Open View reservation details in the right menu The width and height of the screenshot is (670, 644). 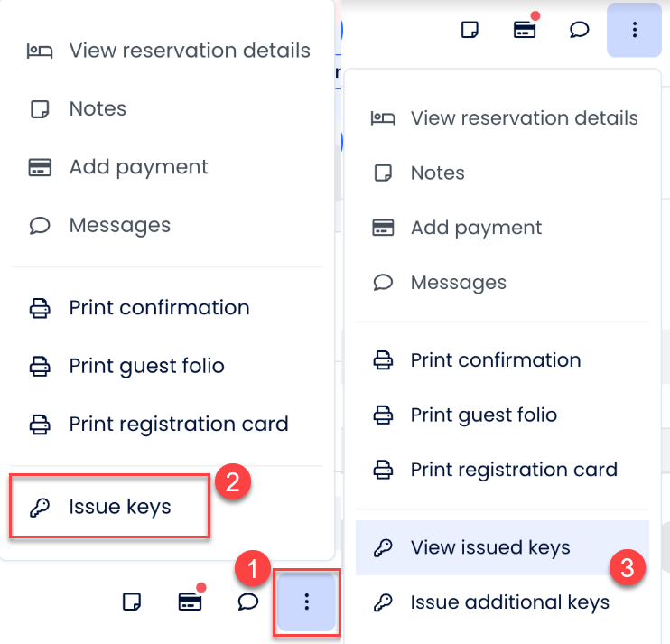coord(524,118)
